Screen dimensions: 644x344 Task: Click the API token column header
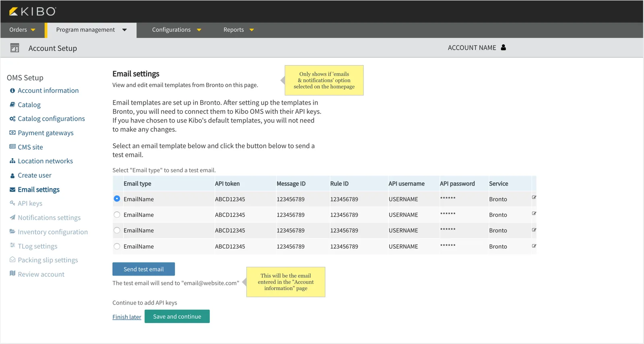click(x=227, y=183)
